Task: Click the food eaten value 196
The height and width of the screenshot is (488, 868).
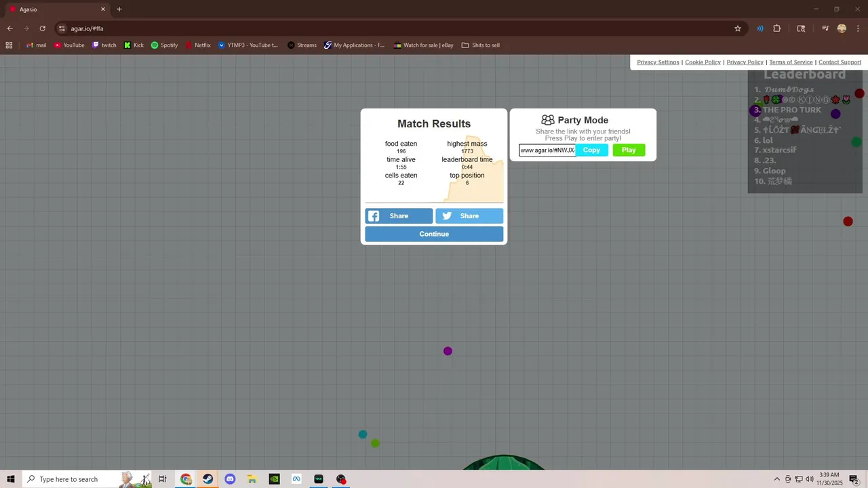Action: (x=401, y=151)
